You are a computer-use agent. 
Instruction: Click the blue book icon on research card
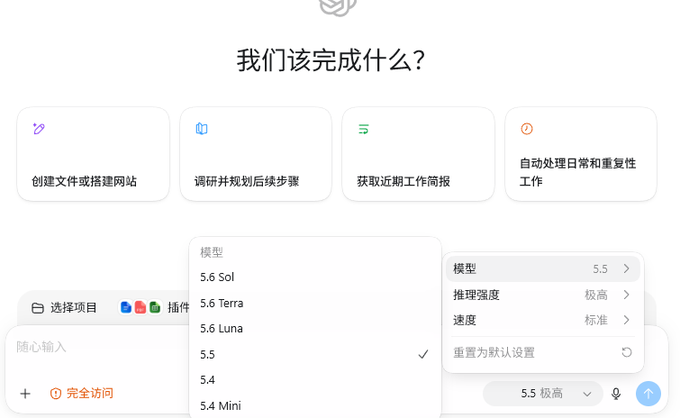tap(201, 128)
